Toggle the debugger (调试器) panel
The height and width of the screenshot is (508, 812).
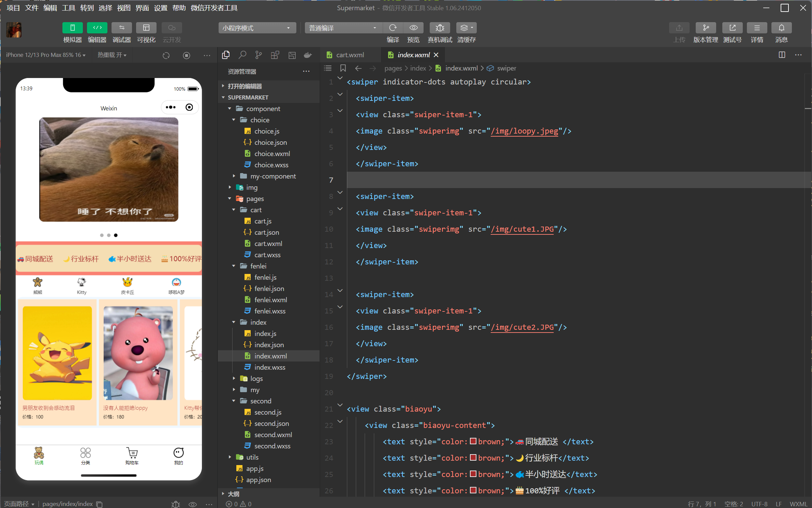pos(121,28)
